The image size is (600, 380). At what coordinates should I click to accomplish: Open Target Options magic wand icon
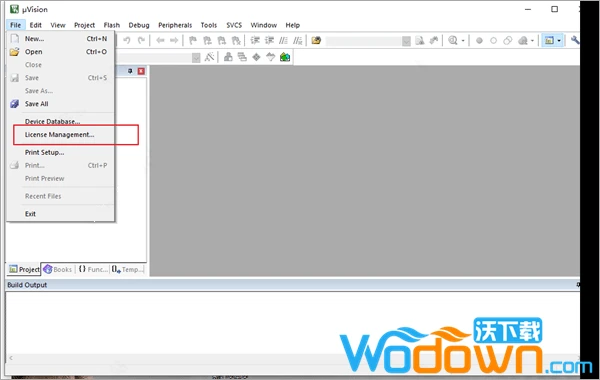point(209,57)
